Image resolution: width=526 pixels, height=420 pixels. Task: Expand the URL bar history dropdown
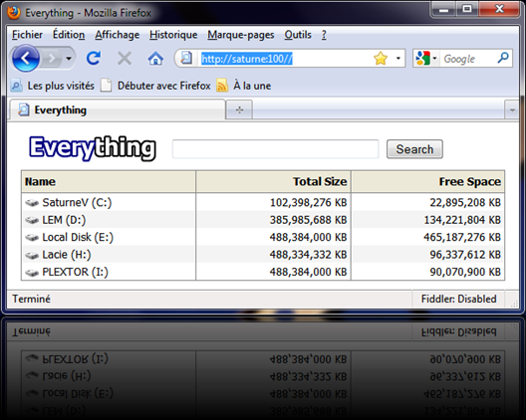coord(398,59)
